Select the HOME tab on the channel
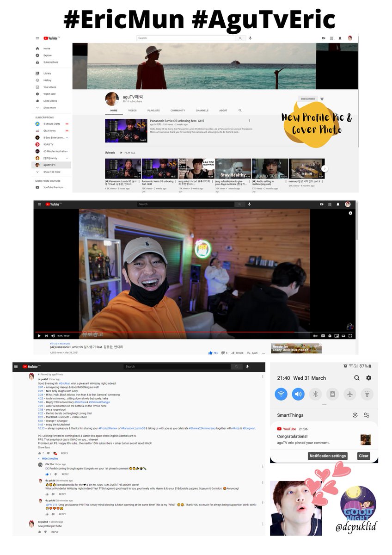 point(114,111)
